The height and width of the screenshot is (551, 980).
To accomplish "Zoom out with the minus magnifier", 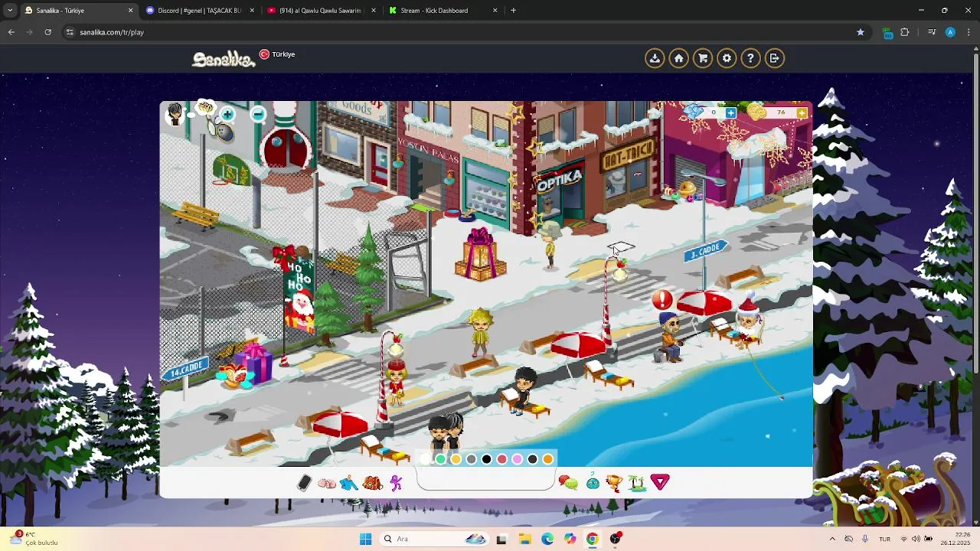I will [x=258, y=115].
